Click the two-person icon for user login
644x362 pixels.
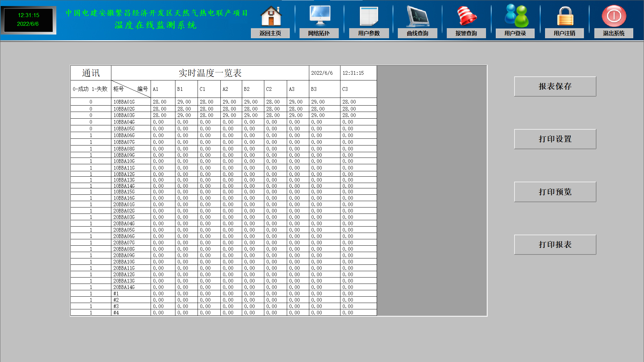pyautogui.click(x=515, y=15)
